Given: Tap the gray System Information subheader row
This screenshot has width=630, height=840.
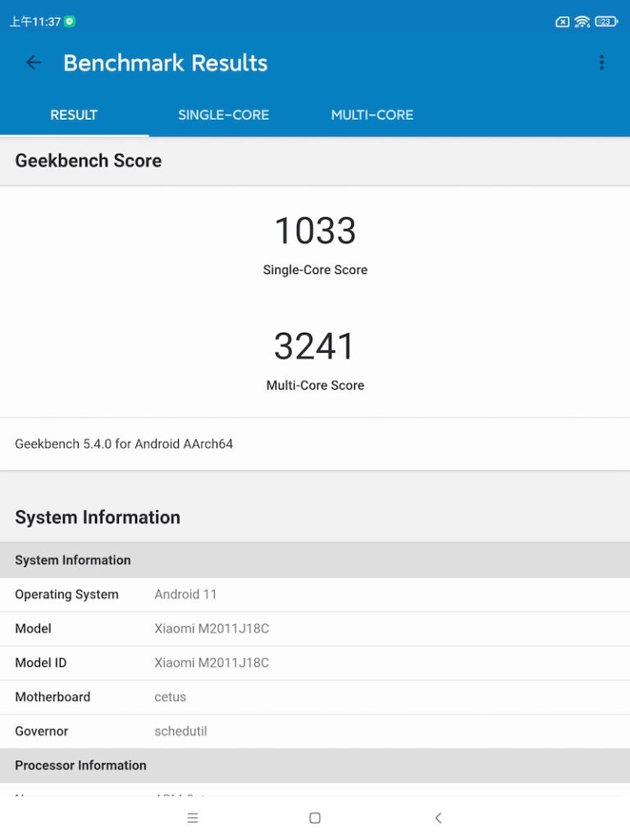Looking at the screenshot, I should [315, 559].
